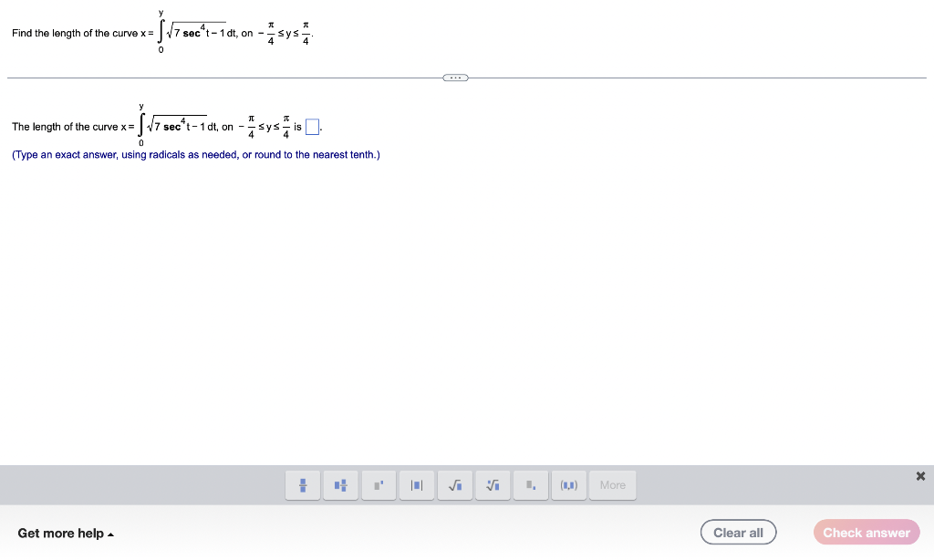Insert absolute value bars
This screenshot has width=934, height=560.
tap(417, 484)
